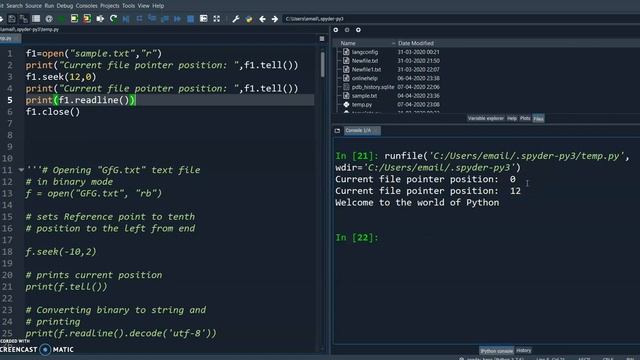
Task: Open the Source menu
Action: [33, 6]
